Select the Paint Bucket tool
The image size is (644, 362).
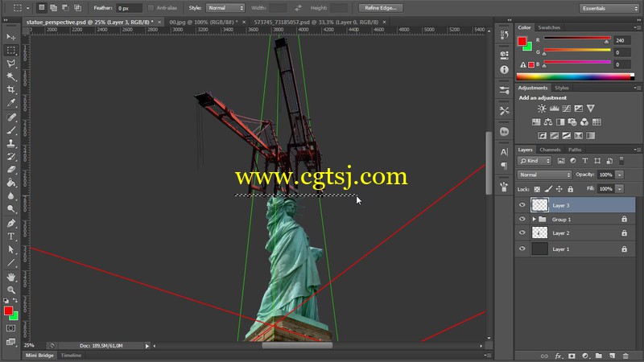pos(11,183)
